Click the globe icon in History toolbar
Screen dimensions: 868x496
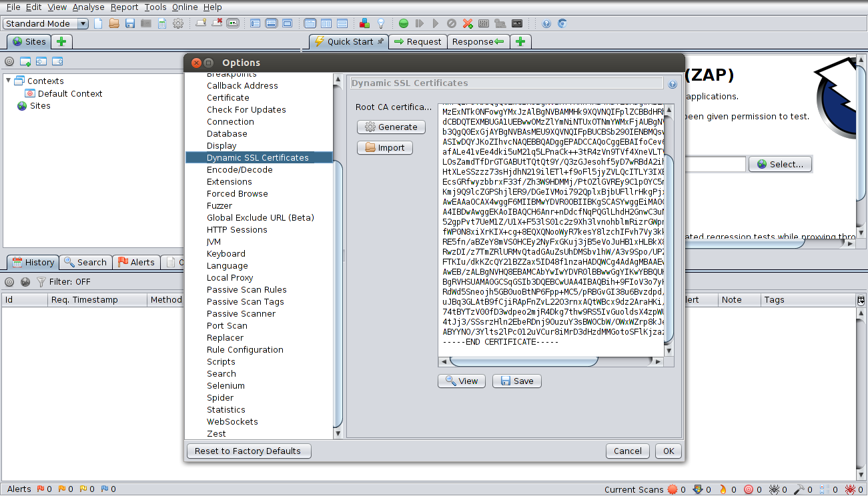[x=25, y=282]
